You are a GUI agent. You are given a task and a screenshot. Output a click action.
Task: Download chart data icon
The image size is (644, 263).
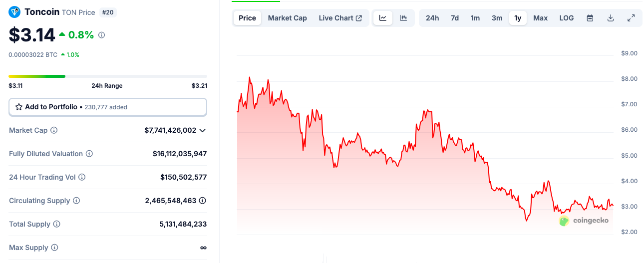point(611,18)
